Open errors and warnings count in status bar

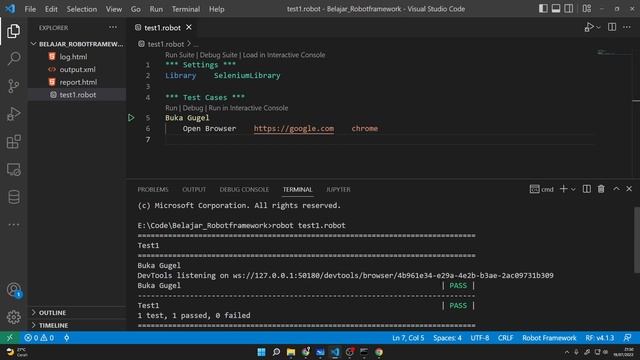tap(39, 338)
